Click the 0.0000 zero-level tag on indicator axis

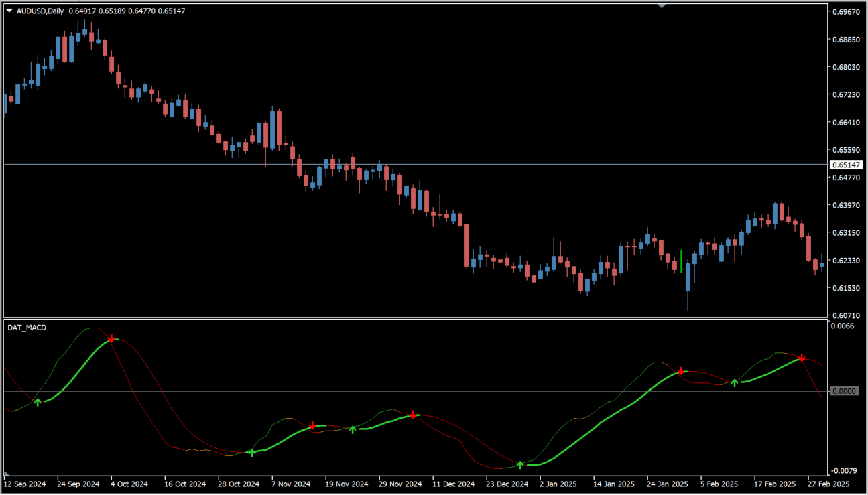[x=844, y=391]
